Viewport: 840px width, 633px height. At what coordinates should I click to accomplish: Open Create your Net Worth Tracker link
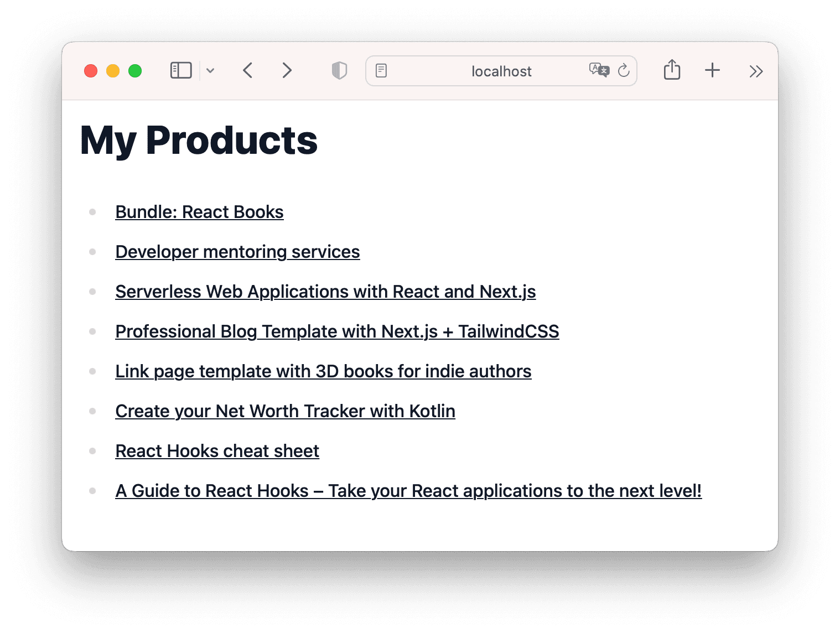285,411
